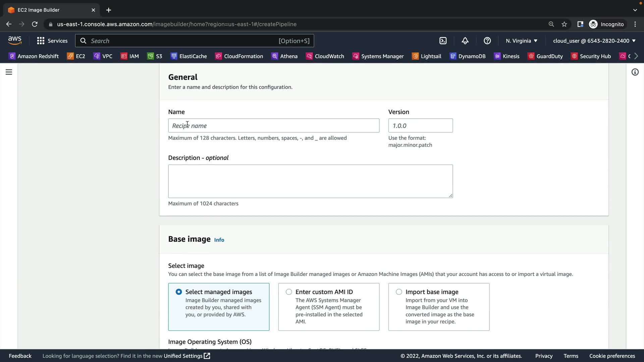Open AWS CloudShell icon in header
The image size is (644, 362).
click(443, 41)
